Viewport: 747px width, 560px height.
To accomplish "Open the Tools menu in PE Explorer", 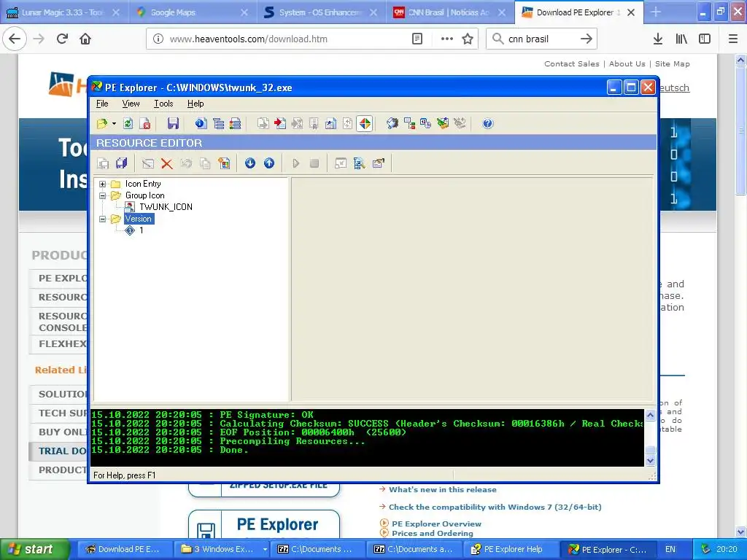I will 163,104.
